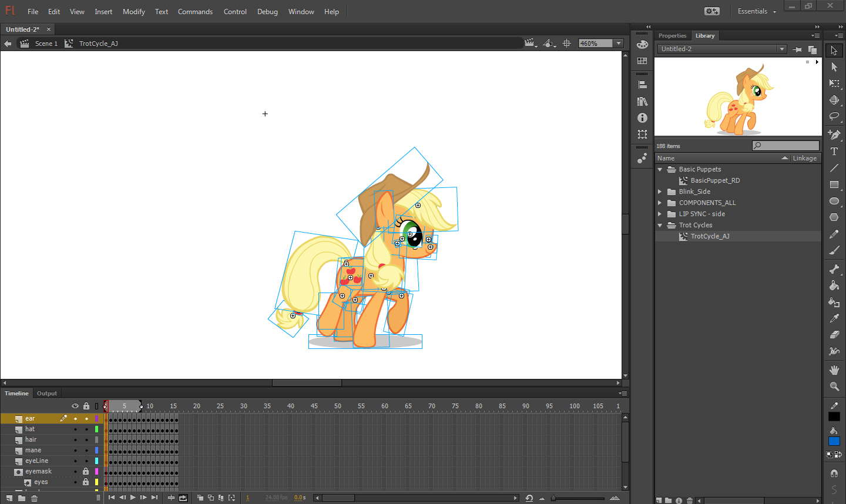The height and width of the screenshot is (504, 846).
Task: Open the Transform panel icon
Action: point(642,135)
